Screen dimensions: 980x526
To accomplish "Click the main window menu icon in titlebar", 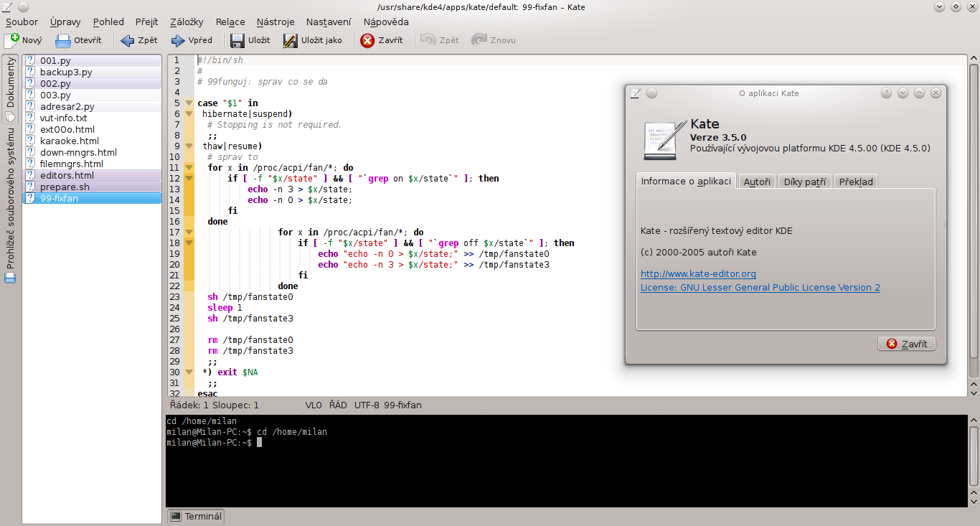I will pos(7,6).
